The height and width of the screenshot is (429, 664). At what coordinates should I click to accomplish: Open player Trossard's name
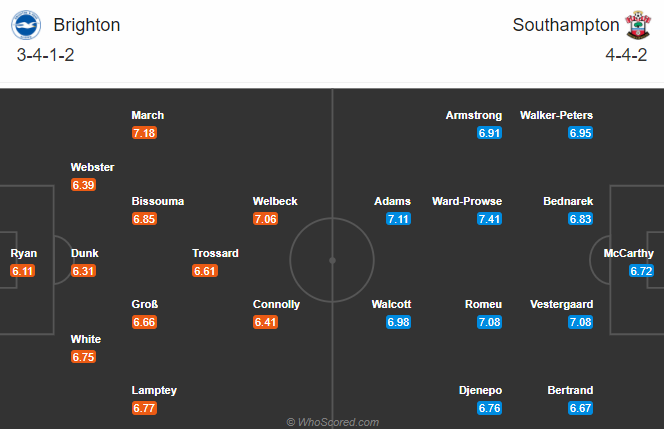tap(215, 253)
